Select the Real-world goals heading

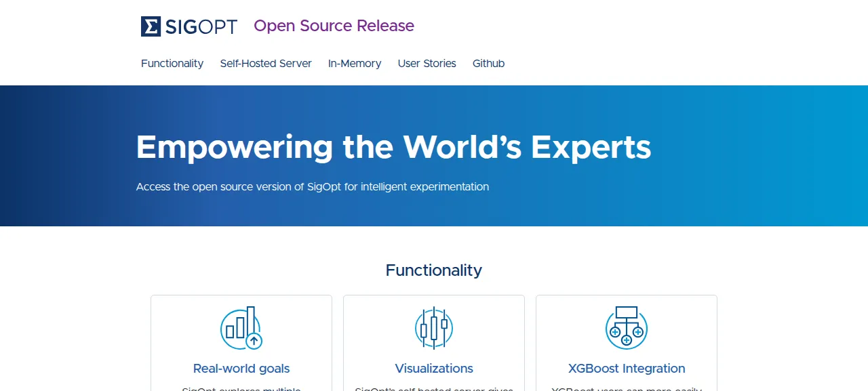[241, 369]
